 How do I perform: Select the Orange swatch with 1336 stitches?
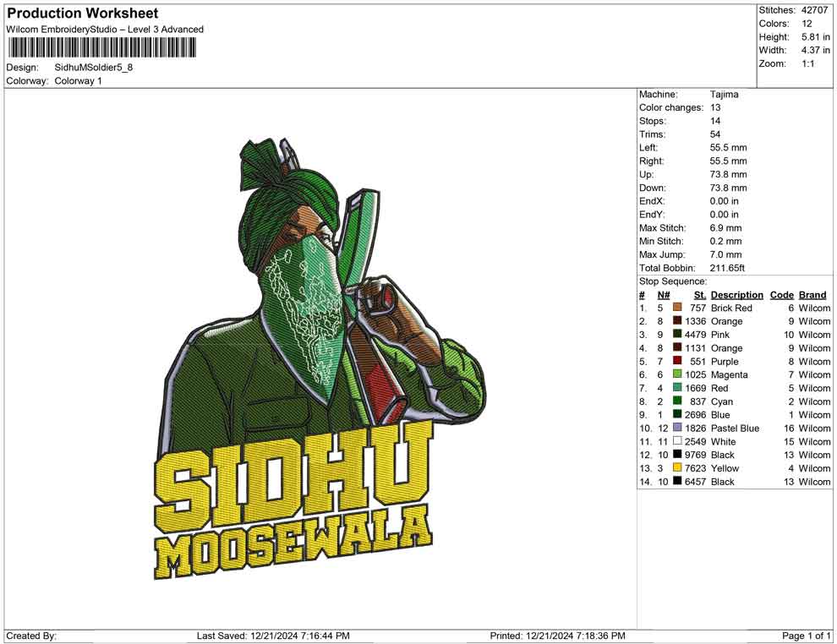pos(677,320)
